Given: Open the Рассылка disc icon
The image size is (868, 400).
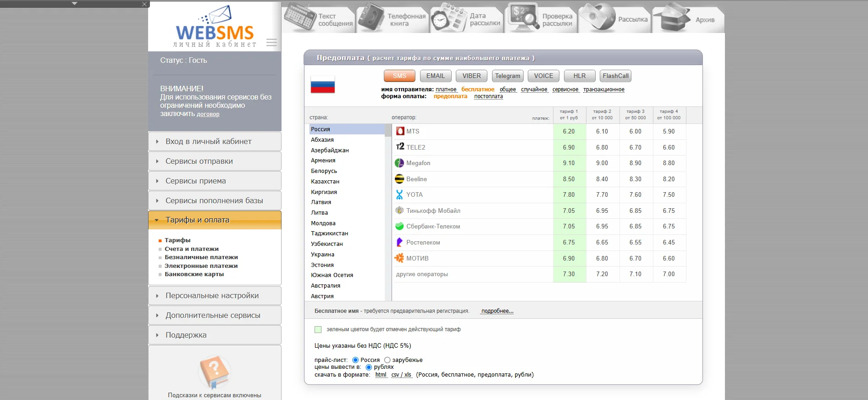Looking at the screenshot, I should coord(597,17).
